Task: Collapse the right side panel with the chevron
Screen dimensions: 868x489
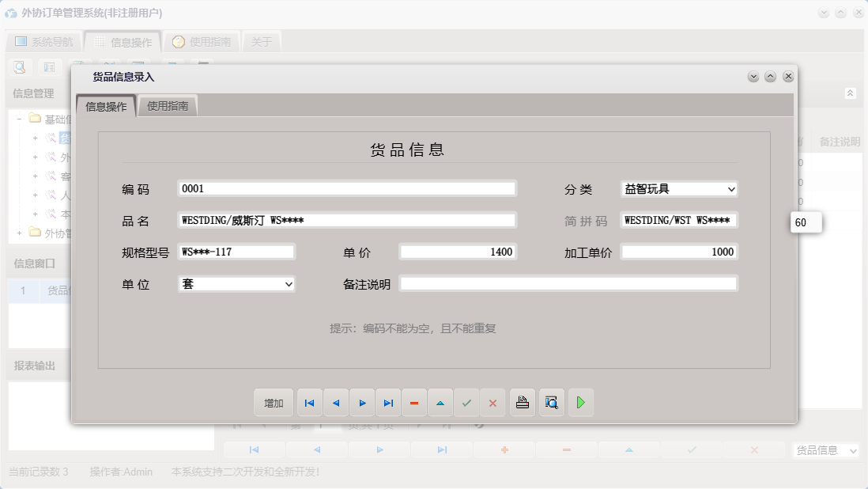Action: tap(851, 93)
